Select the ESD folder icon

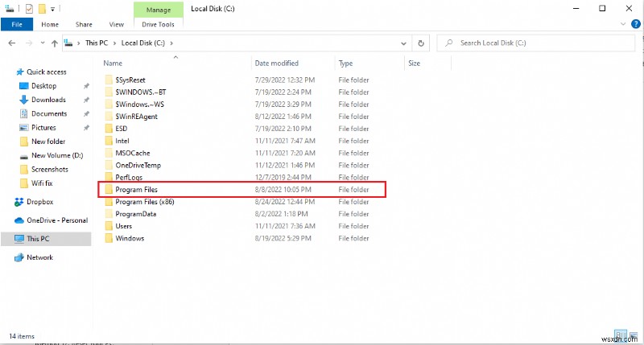point(109,129)
